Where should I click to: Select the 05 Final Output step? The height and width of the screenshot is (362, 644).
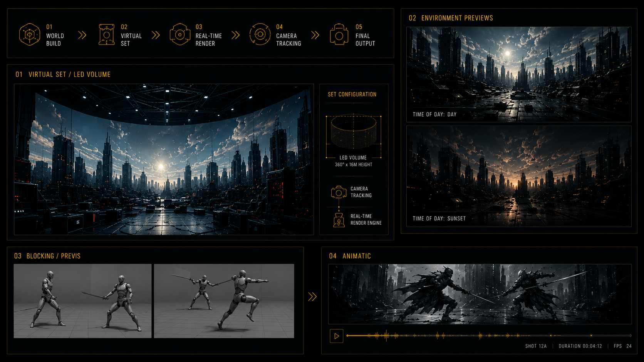tap(352, 35)
